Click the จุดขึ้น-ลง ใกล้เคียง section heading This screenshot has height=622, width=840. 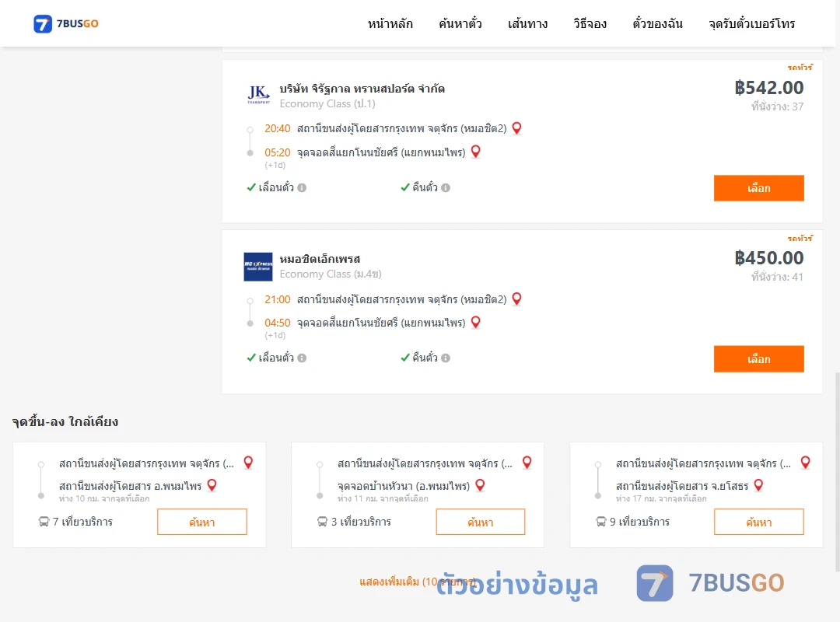click(x=65, y=421)
